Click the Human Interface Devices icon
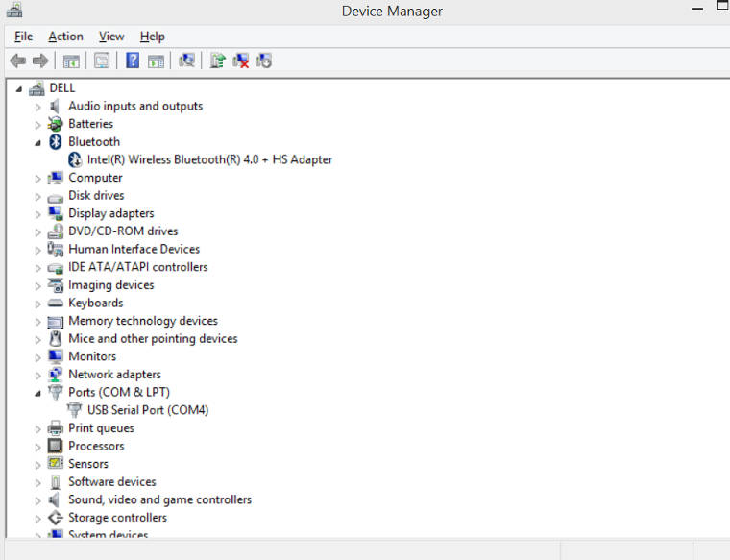730x560 pixels. (x=56, y=249)
